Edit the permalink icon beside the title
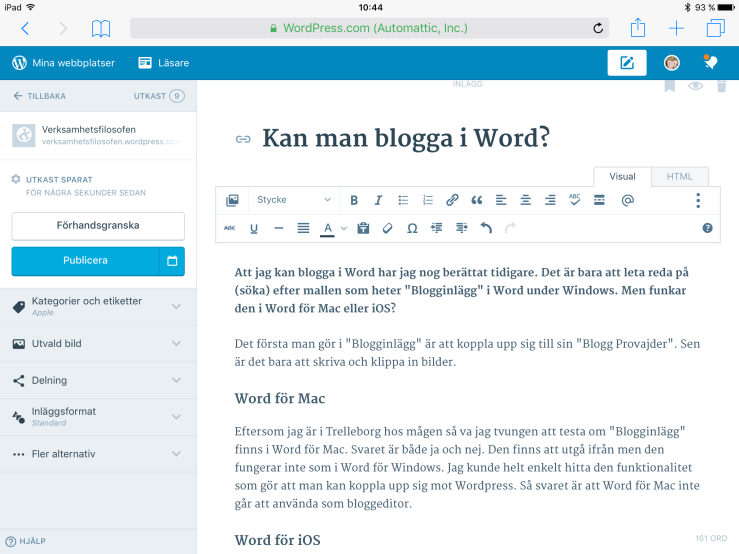Screen dimensions: 739x554 tap(243, 139)
